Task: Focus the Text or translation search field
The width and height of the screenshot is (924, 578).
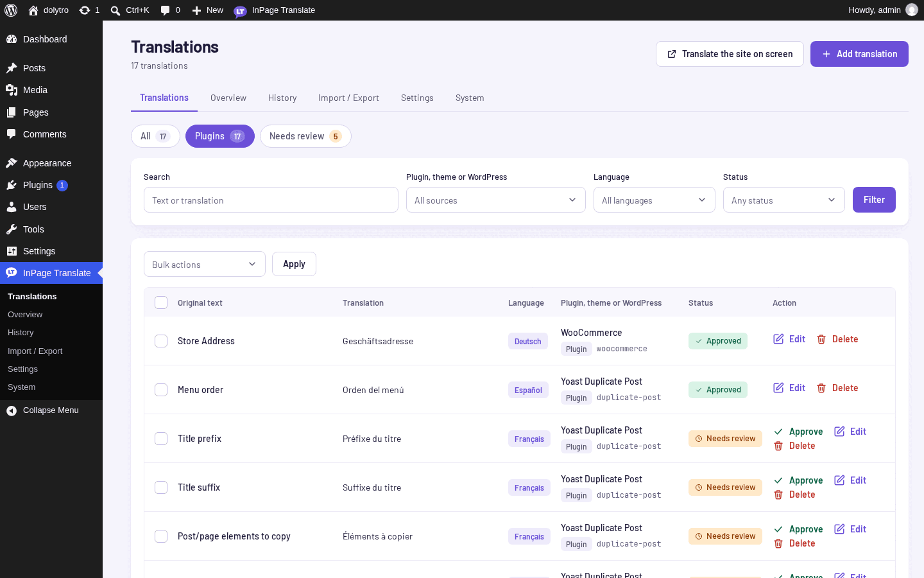Action: (x=271, y=200)
